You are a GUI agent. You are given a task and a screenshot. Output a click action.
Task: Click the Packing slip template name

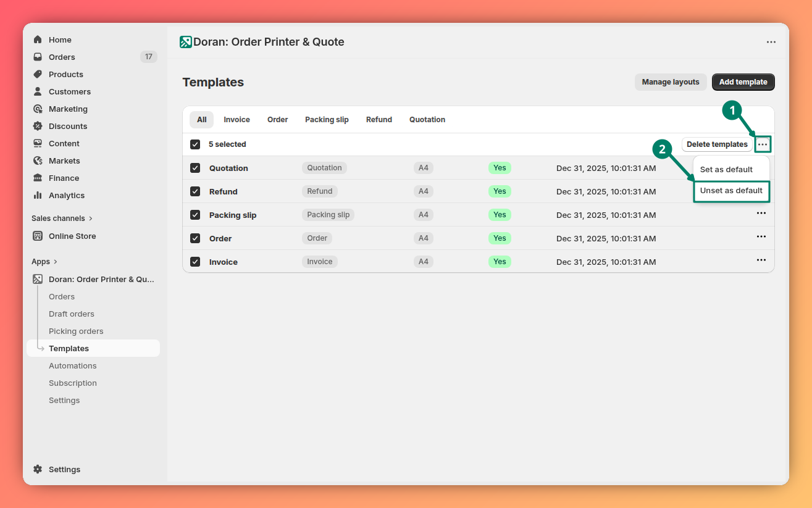click(233, 215)
